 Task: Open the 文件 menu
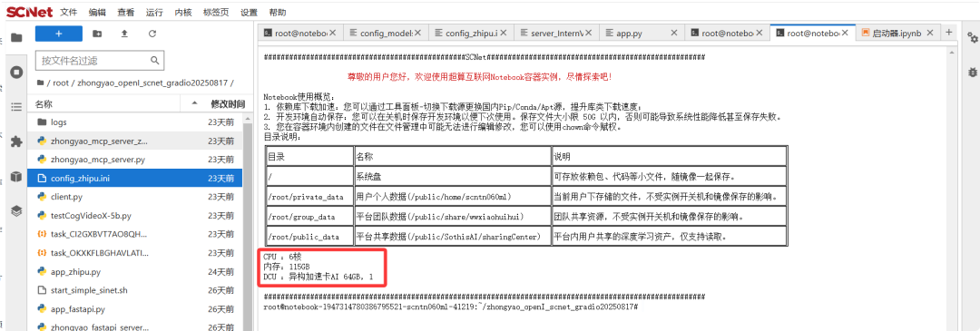[x=69, y=13]
